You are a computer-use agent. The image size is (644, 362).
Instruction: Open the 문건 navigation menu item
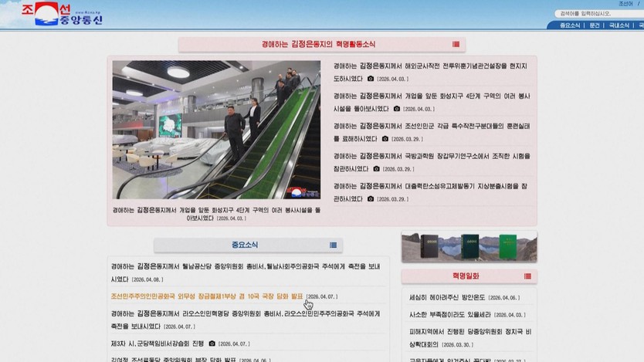[595, 25]
